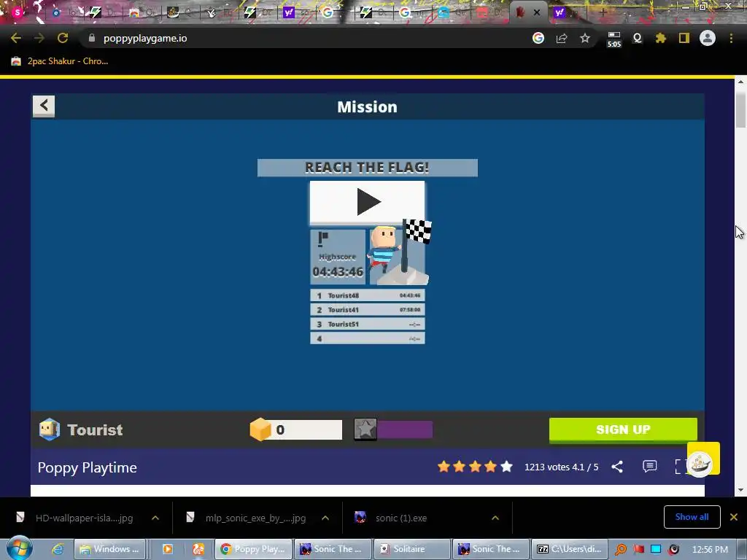This screenshot has height=560, width=747.
Task: Rate the game with the fifth star
Action: coord(506,467)
